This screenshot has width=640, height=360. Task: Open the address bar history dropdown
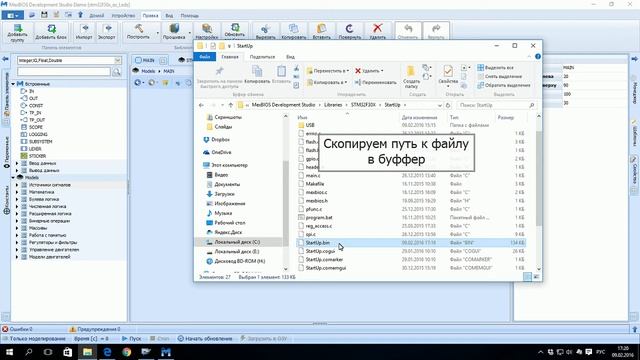pos(440,105)
